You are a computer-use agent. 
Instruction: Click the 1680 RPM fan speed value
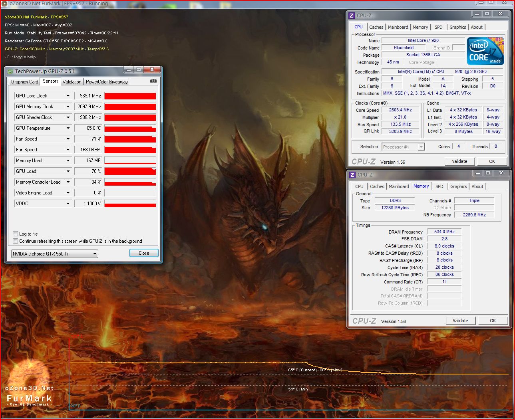tap(88, 150)
